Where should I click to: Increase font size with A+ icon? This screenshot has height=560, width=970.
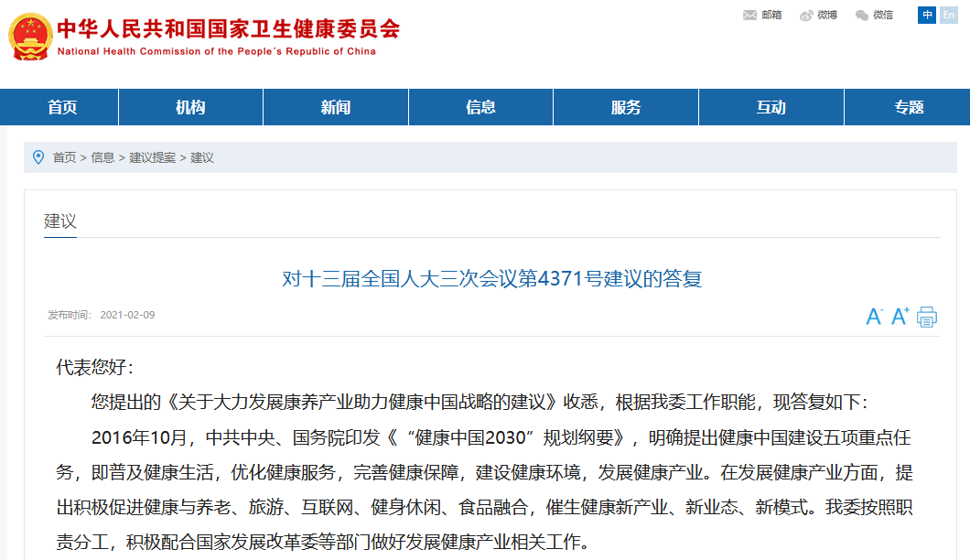(x=900, y=316)
